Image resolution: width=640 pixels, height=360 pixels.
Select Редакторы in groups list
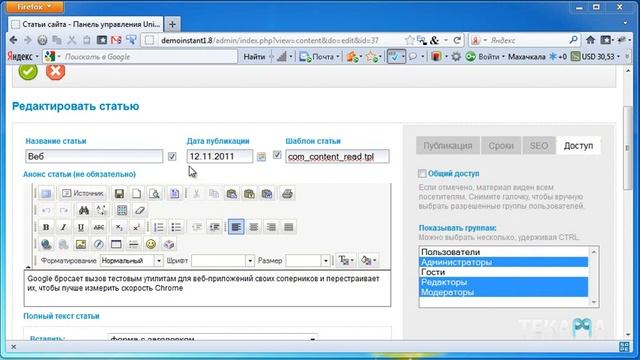click(503, 282)
